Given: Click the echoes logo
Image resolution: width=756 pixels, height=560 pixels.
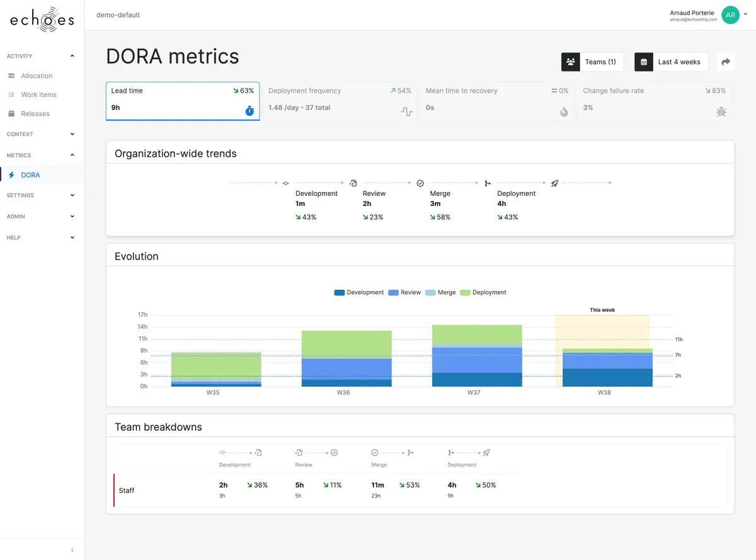Looking at the screenshot, I should pos(42,20).
